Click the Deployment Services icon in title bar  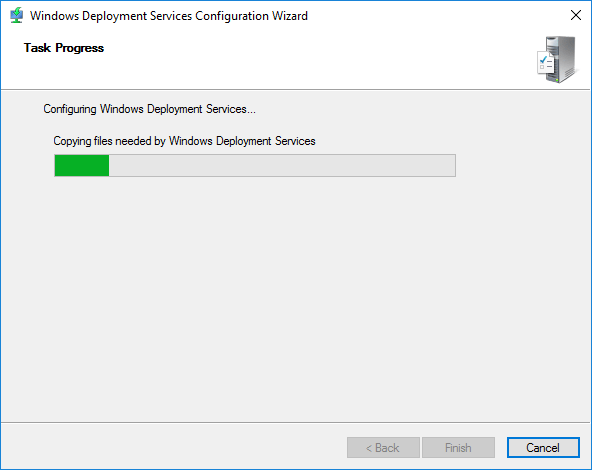pyautogui.click(x=17, y=15)
